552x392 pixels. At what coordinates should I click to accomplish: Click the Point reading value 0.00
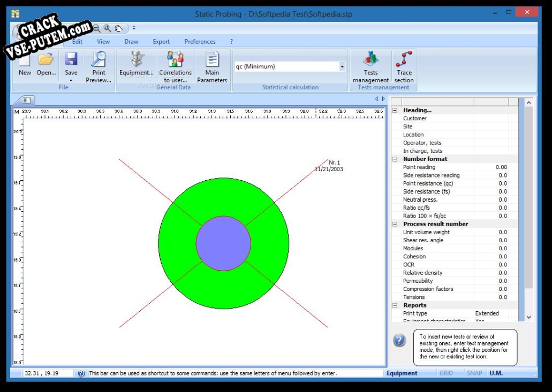click(501, 167)
